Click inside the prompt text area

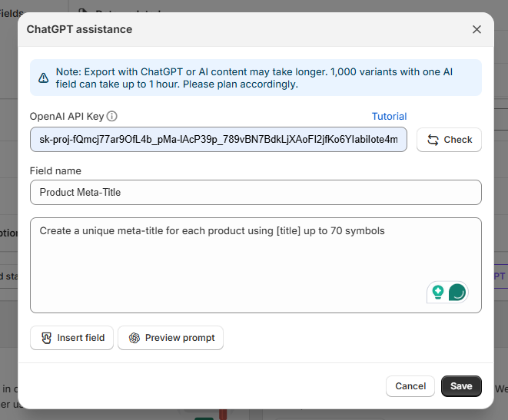tap(256, 266)
